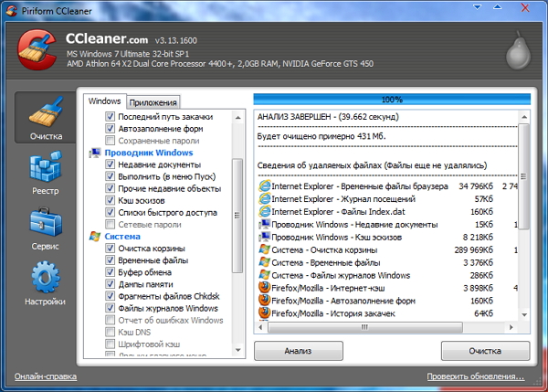Uncheck Файлы журналов Windows option
This screenshot has width=548, height=392.
[111, 308]
